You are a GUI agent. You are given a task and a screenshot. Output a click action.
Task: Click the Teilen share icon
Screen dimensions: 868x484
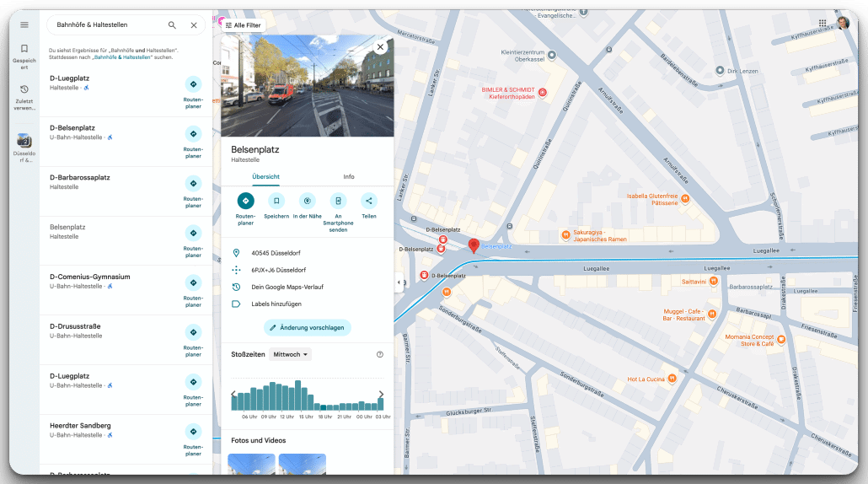coord(369,201)
